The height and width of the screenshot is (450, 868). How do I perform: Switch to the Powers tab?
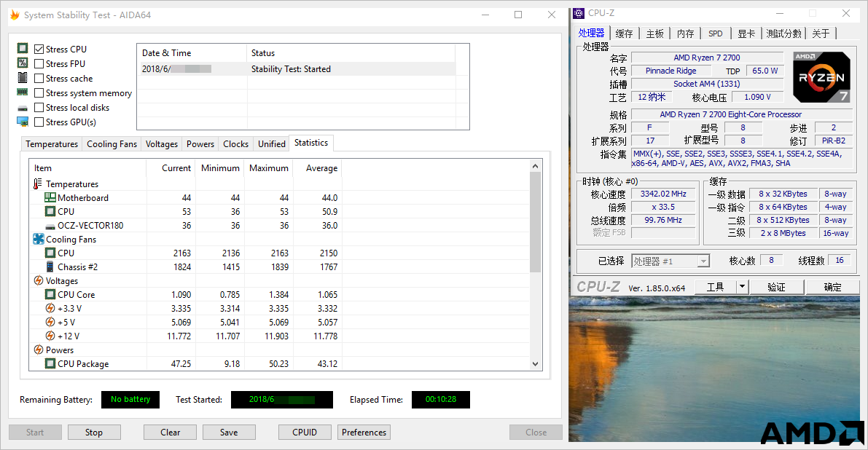pos(200,143)
